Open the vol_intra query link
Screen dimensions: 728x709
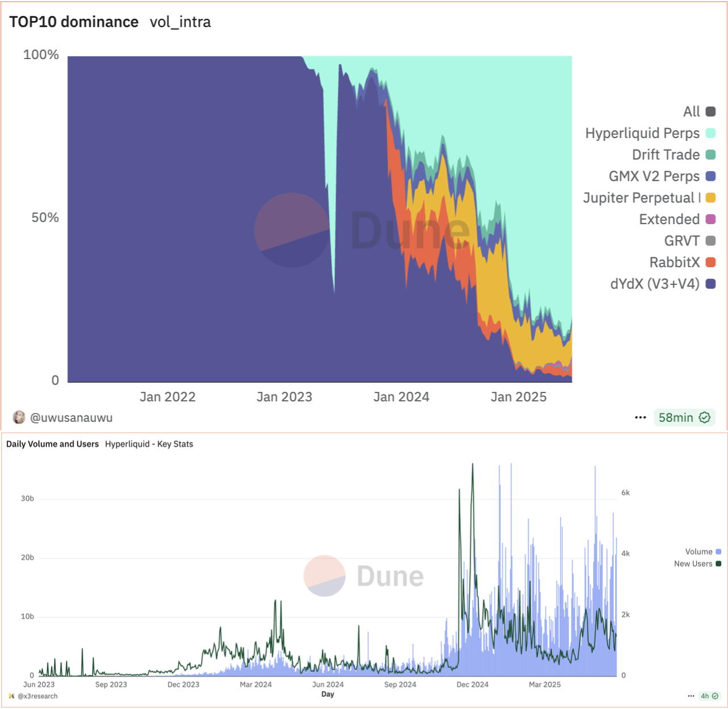[x=180, y=22]
